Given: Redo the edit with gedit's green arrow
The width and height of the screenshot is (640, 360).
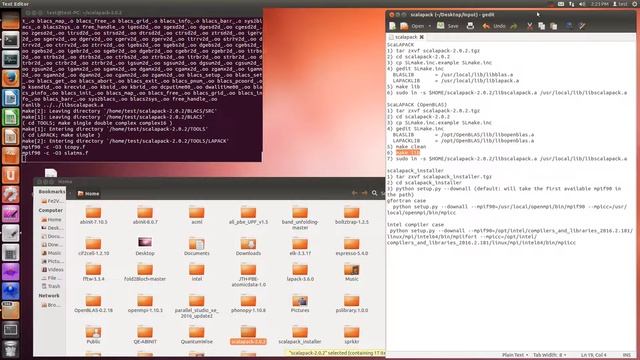Looking at the screenshot, I should coord(513,26).
